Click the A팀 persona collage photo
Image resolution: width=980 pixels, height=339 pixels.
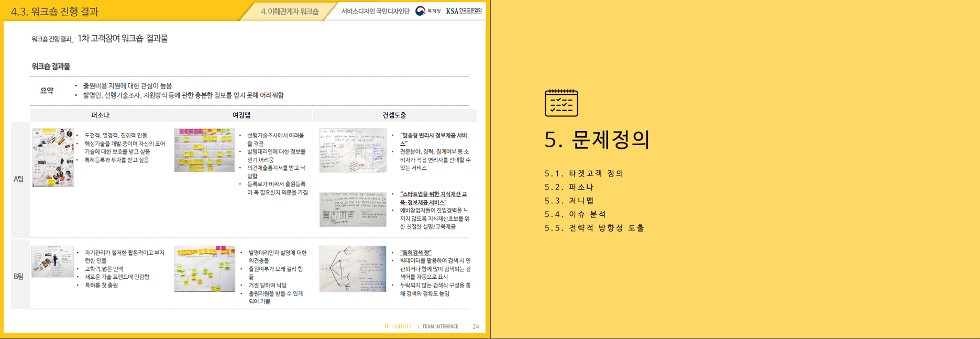tap(53, 158)
